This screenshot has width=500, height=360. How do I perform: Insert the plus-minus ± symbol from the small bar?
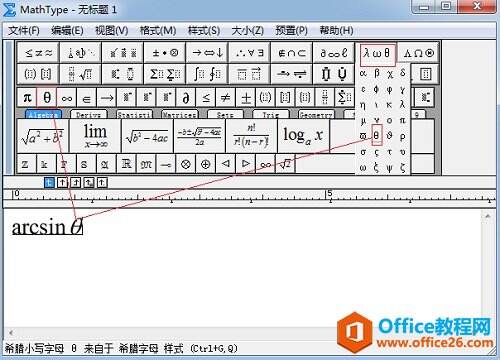pyautogui.click(x=246, y=98)
